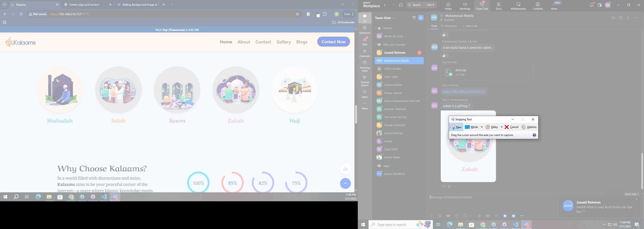This screenshot has width=644, height=229.
Task: Open Whiteboards in Zoom Workplace
Action: (x=518, y=6)
